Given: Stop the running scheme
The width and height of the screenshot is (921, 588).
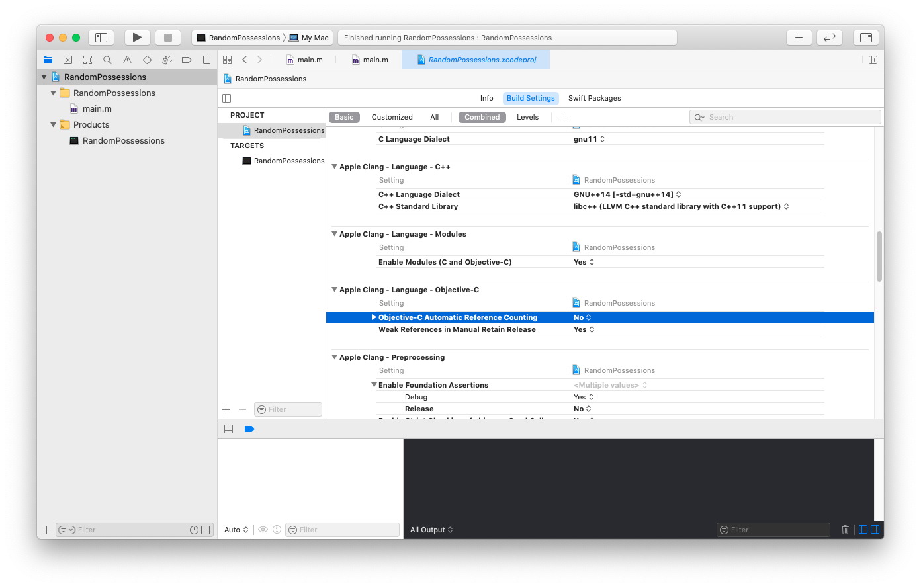Looking at the screenshot, I should tap(168, 38).
